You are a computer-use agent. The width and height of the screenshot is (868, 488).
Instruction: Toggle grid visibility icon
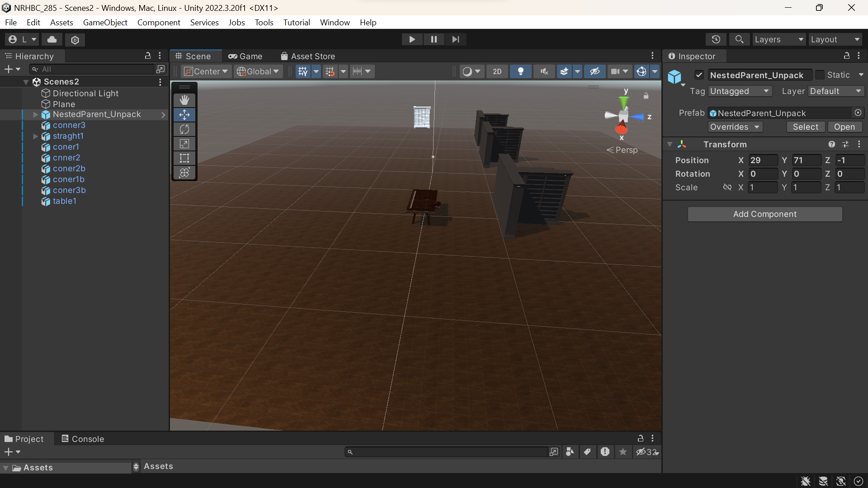pos(303,71)
